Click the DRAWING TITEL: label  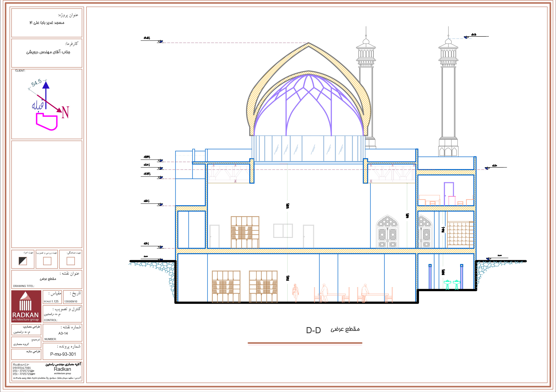click(24, 286)
